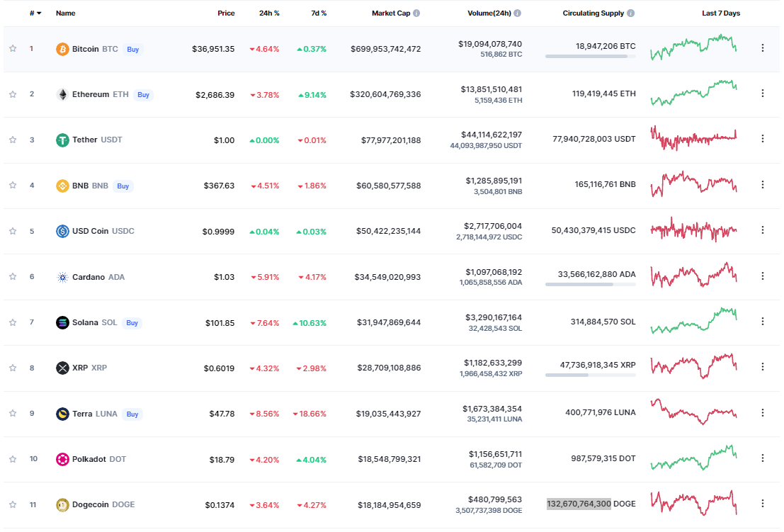784x532 pixels.
Task: Click the Bitcoin coin logo
Action: tap(64, 49)
